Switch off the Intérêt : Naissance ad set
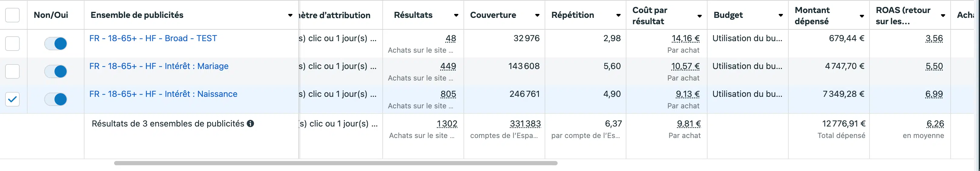This screenshot has height=171, width=980. tap(55, 99)
